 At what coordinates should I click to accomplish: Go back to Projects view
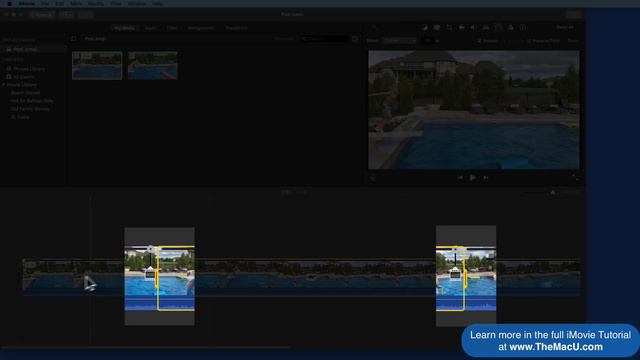click(42, 14)
